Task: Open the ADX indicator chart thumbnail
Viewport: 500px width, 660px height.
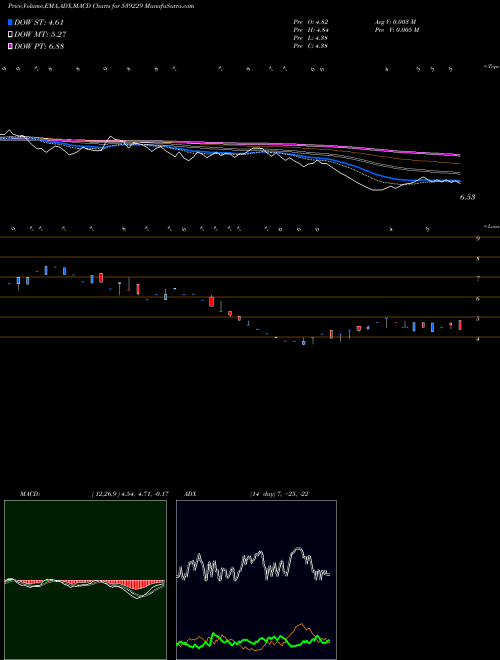Action: coord(256,580)
